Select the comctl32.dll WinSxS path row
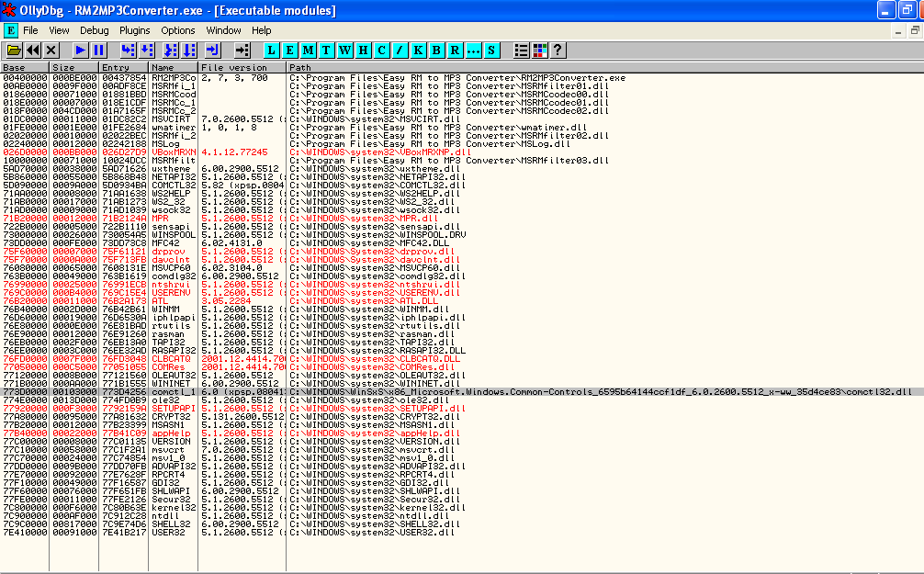The height and width of the screenshot is (574, 924). point(601,392)
